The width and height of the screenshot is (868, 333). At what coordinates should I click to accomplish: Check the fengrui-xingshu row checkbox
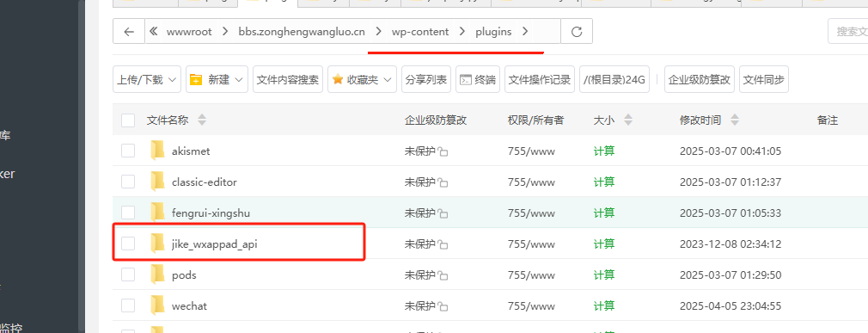point(128,213)
